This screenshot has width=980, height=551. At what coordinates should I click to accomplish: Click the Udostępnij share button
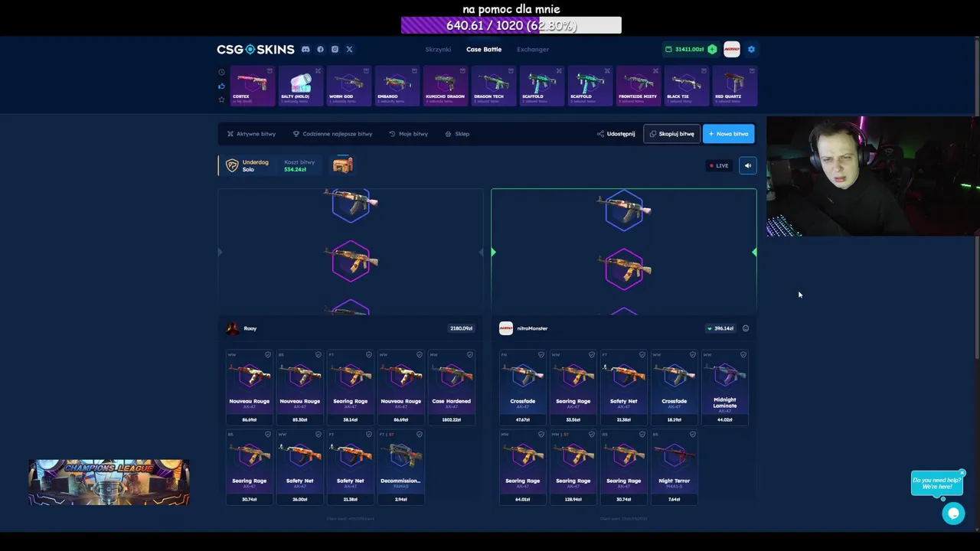(x=616, y=134)
